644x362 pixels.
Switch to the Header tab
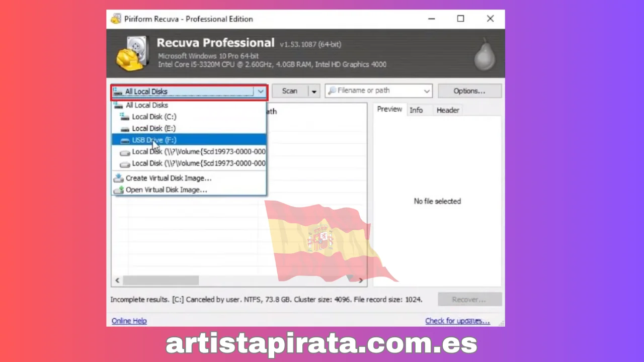[448, 110]
